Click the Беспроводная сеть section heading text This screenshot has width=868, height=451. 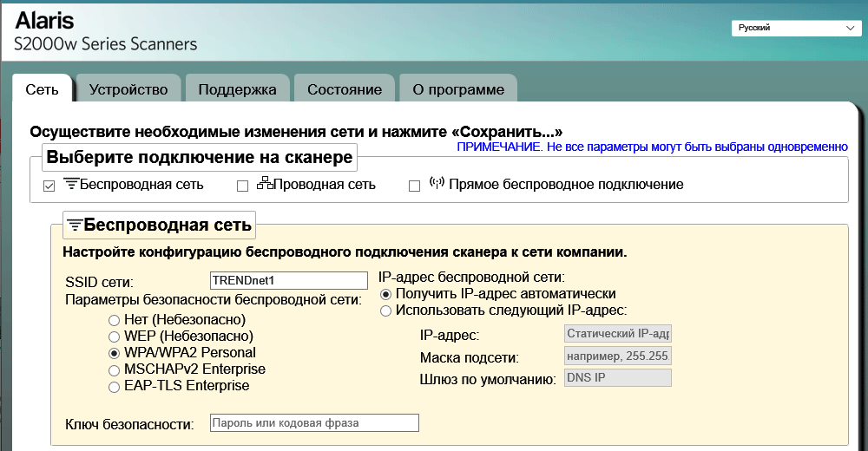click(168, 225)
